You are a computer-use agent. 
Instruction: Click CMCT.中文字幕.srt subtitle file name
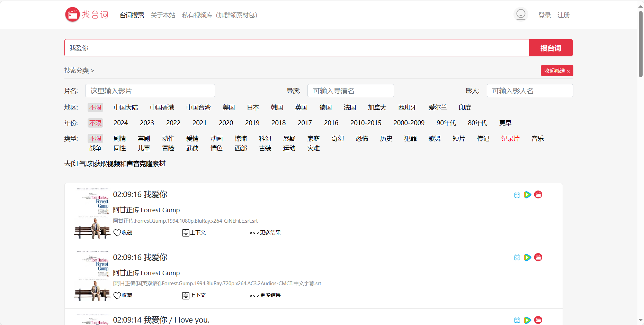(x=217, y=284)
